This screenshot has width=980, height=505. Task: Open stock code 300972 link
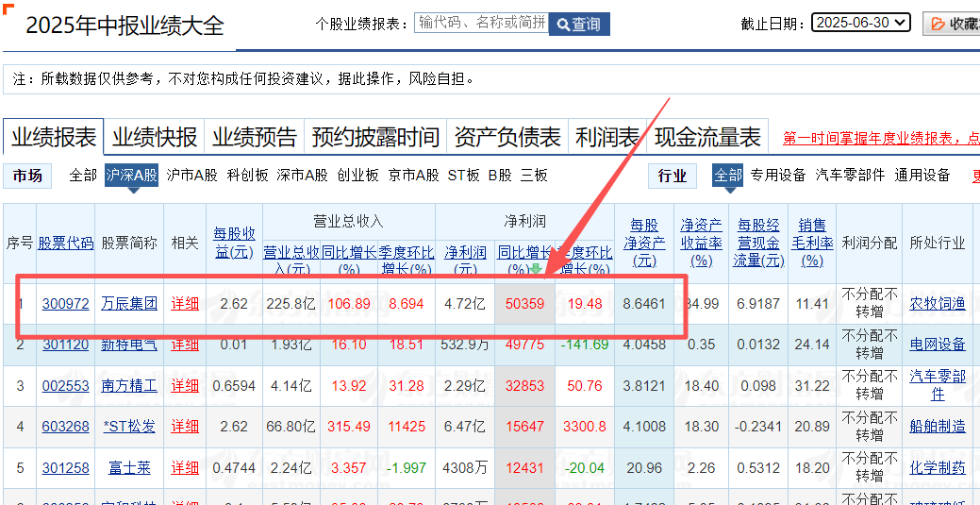click(x=66, y=304)
